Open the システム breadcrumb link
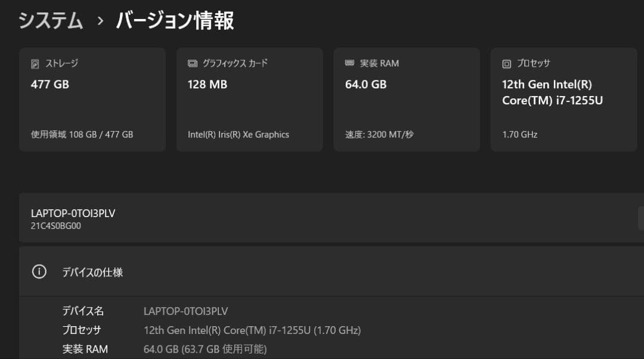The height and width of the screenshot is (359, 644). point(51,20)
